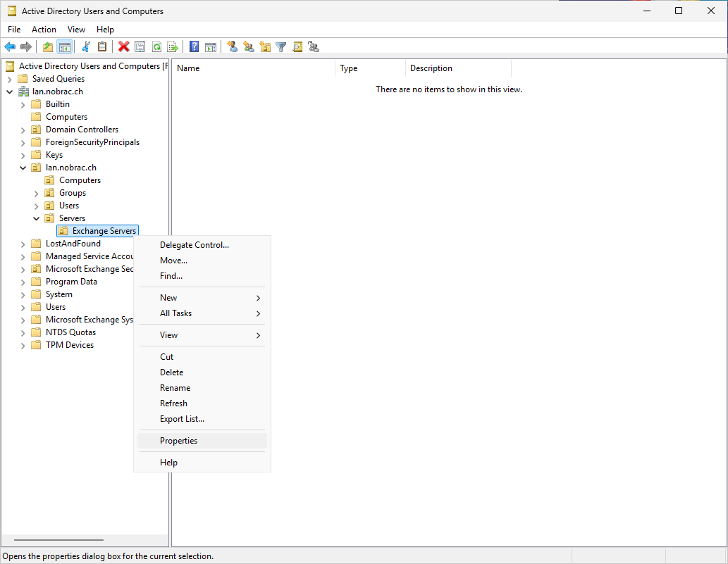Click the green Refresh icon in the toolbar

(x=156, y=47)
